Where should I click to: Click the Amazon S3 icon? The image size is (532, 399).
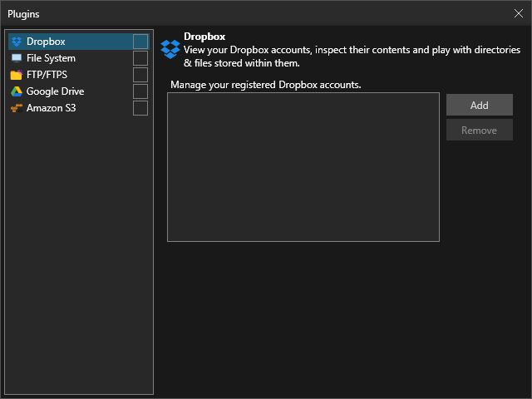(x=17, y=108)
